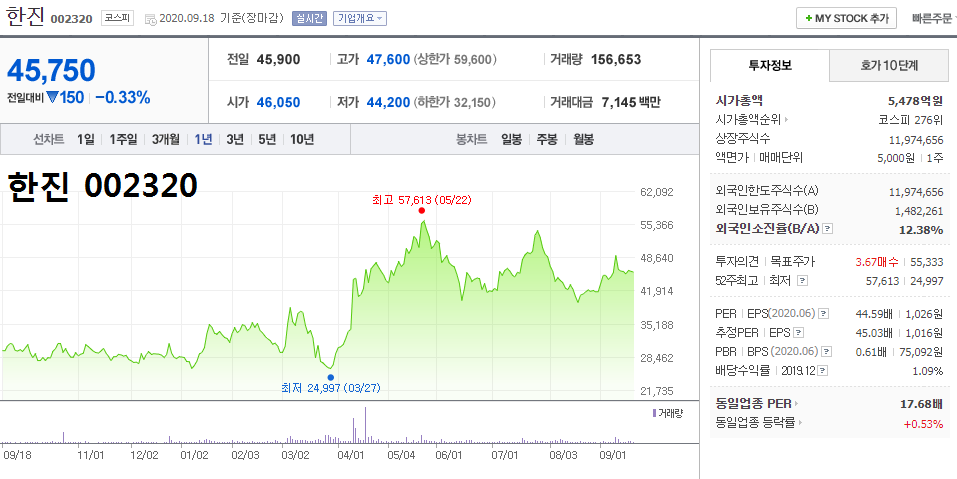
Task: Click the 거래대금 value 7,145 백만
Action: tap(631, 102)
